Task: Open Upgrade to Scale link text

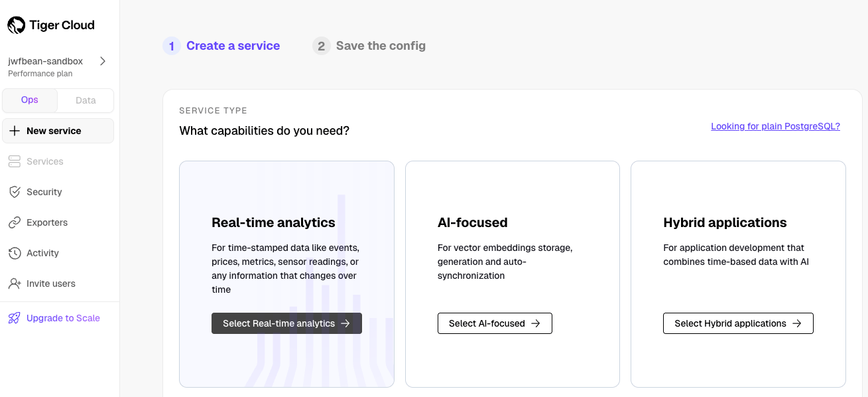Action: click(x=63, y=318)
